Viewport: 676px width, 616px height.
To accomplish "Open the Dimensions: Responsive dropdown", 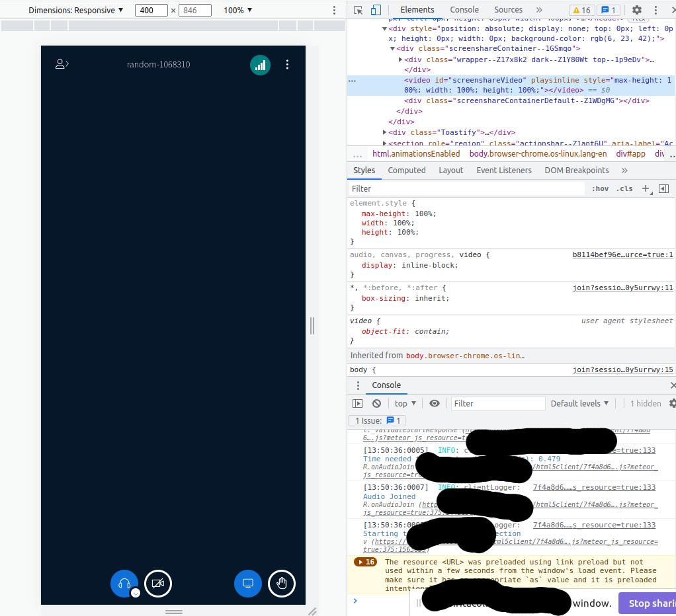I will point(76,10).
